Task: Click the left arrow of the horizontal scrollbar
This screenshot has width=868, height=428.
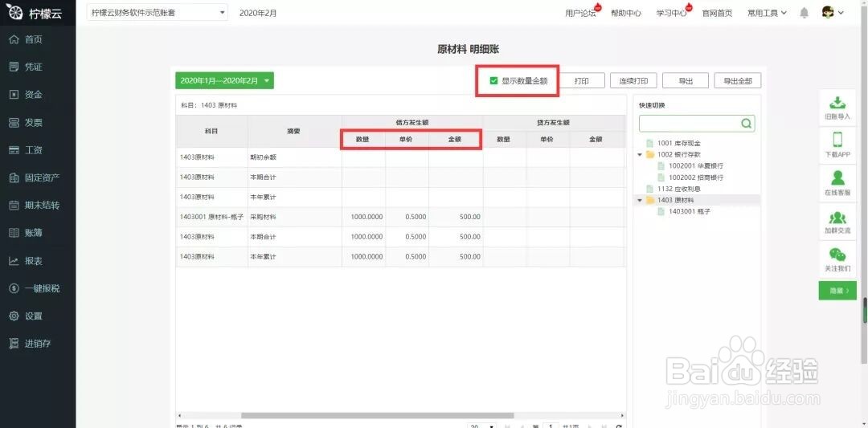Action: (178, 415)
